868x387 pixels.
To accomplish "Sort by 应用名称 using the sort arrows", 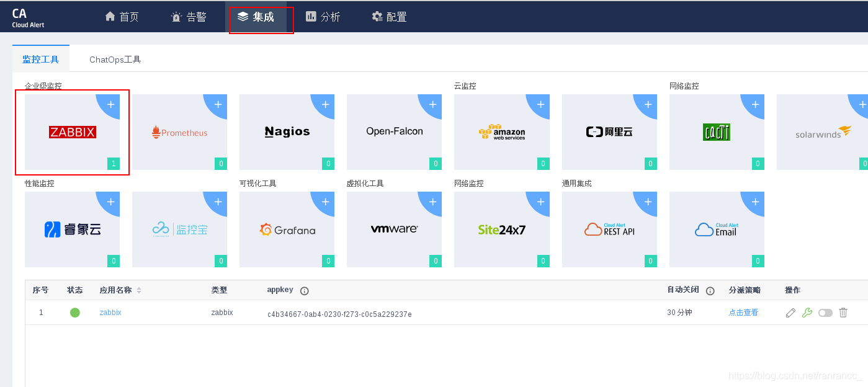I will pyautogui.click(x=138, y=290).
